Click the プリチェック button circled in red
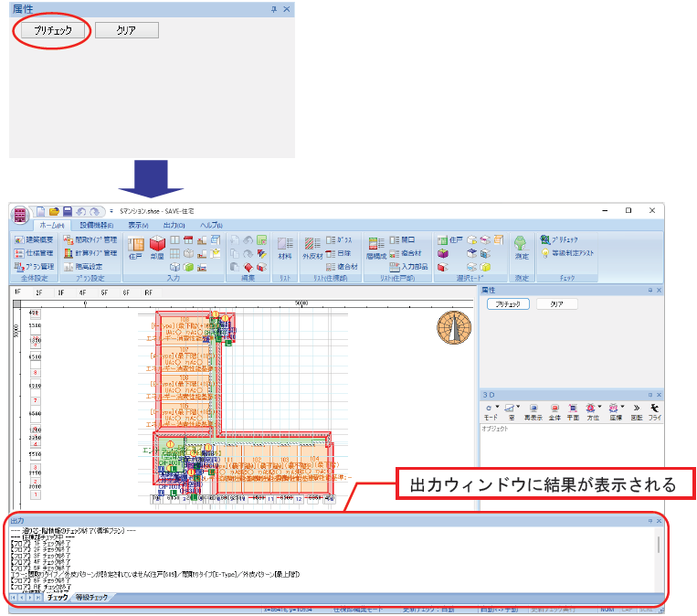The width and height of the screenshot is (697, 616). click(53, 30)
